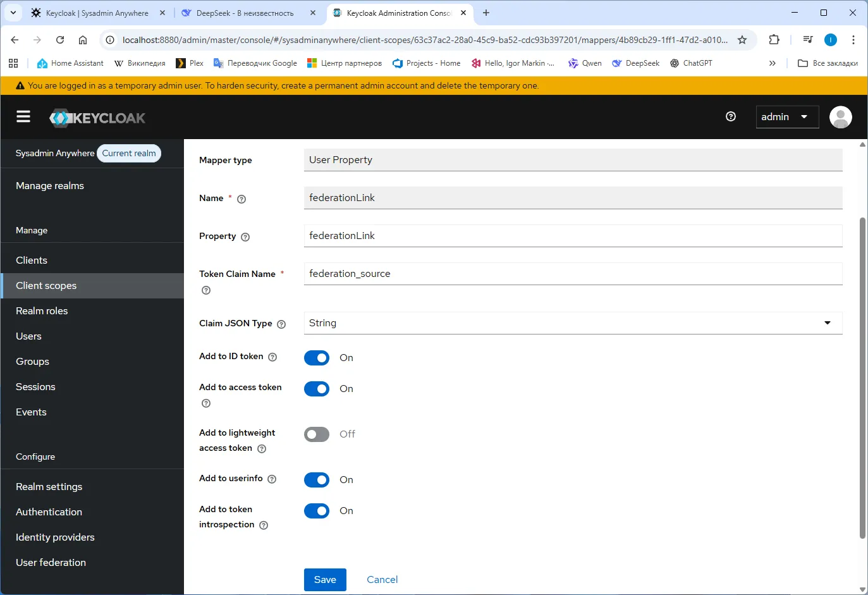The height and width of the screenshot is (595, 868).
Task: Click the Keycloak logo
Action: point(97,116)
